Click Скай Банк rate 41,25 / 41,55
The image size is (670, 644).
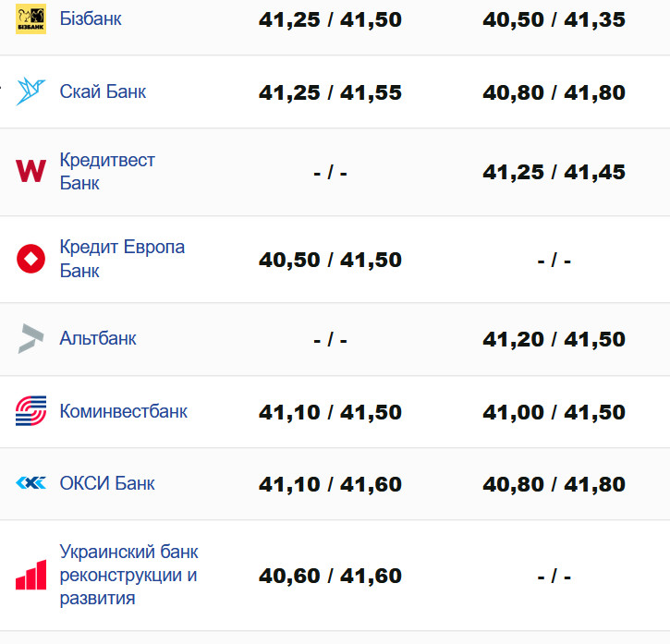330,92
